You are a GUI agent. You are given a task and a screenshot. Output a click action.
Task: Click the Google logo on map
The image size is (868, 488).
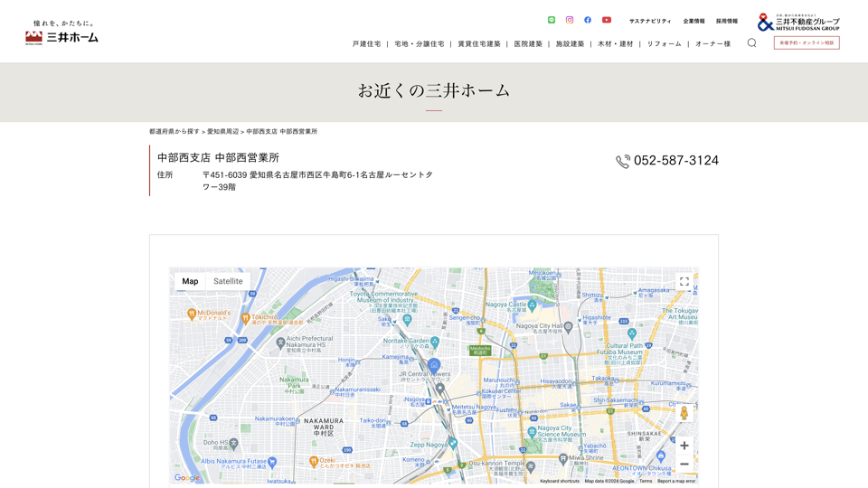(x=187, y=477)
